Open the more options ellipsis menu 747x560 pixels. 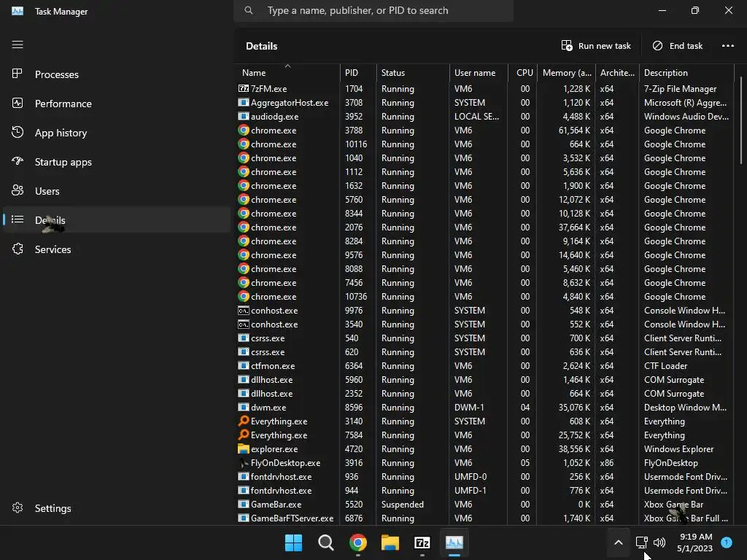pyautogui.click(x=728, y=46)
